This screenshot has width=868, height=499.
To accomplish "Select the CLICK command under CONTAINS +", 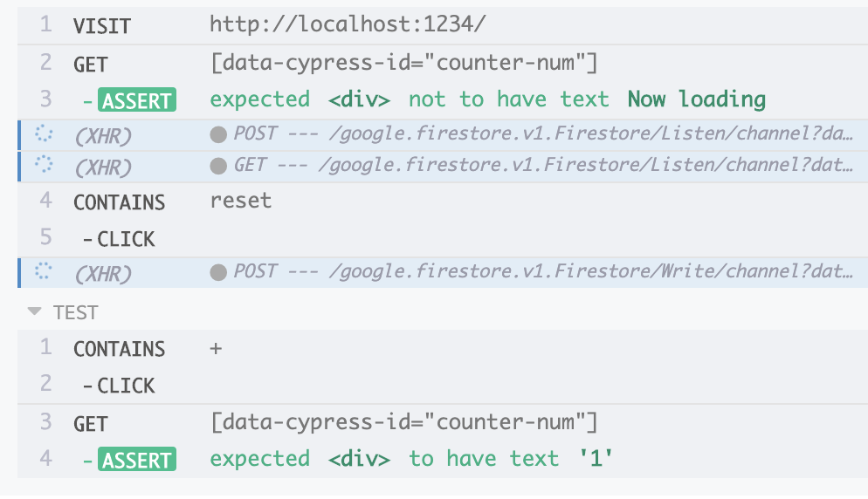I will 443,385.
